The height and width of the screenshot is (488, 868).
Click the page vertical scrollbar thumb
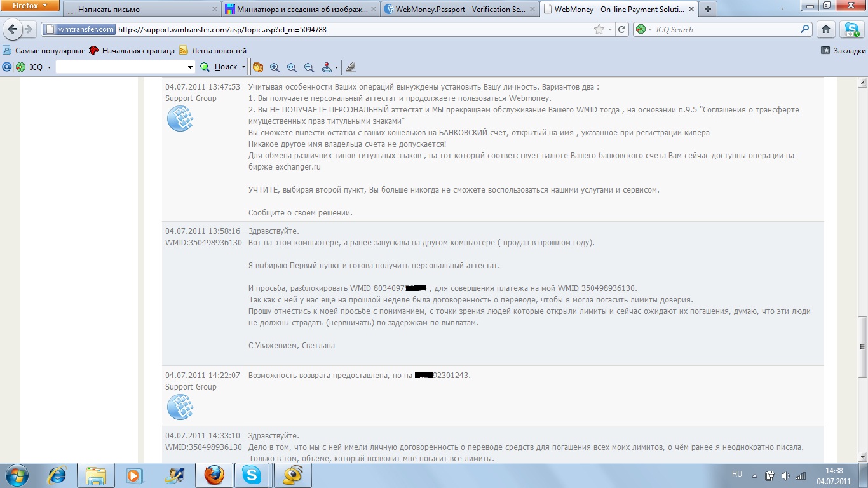[x=862, y=348]
